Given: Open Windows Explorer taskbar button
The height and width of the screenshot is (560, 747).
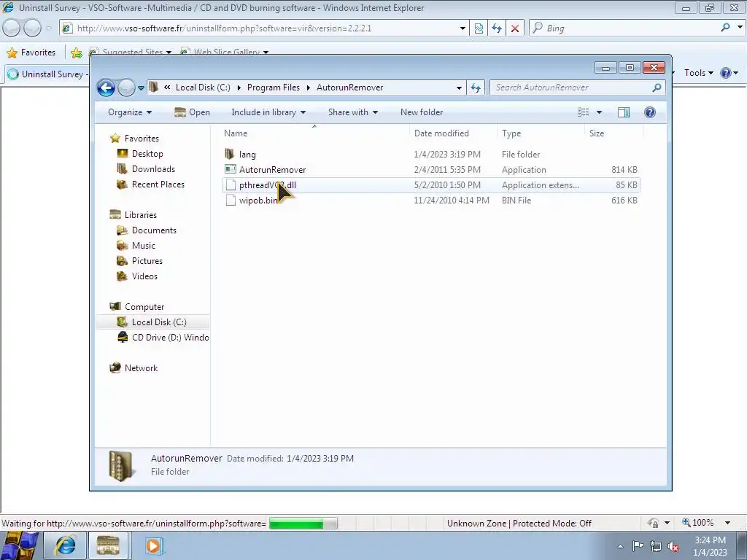Looking at the screenshot, I should 108,545.
